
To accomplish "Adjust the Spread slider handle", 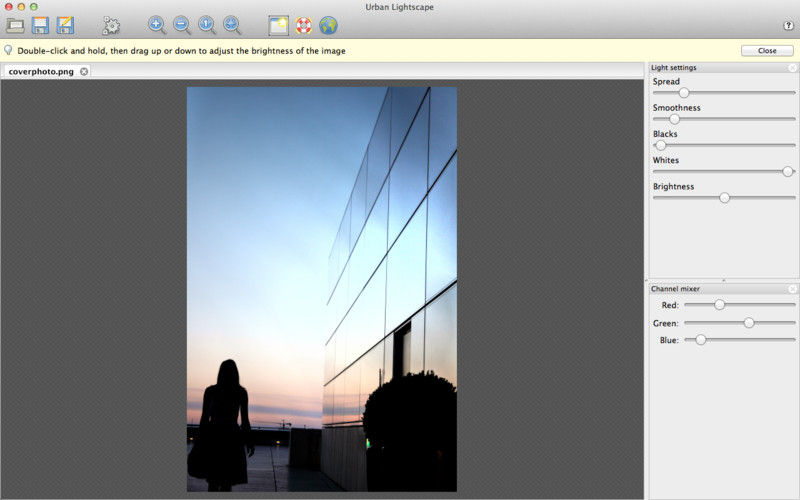I will tap(684, 93).
